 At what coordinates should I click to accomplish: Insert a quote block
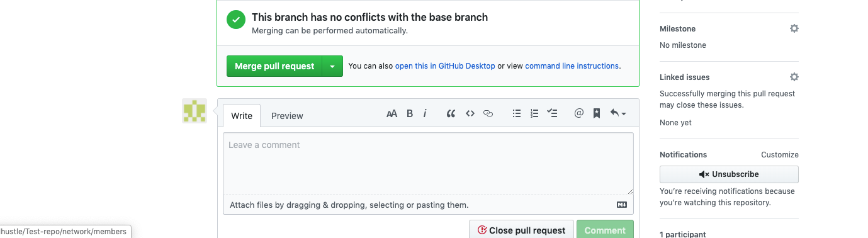pos(451,114)
